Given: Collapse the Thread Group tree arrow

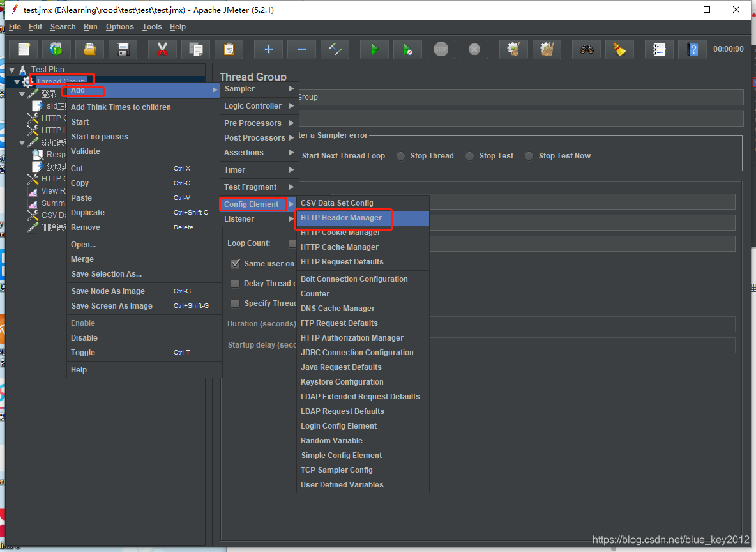Looking at the screenshot, I should coord(17,82).
